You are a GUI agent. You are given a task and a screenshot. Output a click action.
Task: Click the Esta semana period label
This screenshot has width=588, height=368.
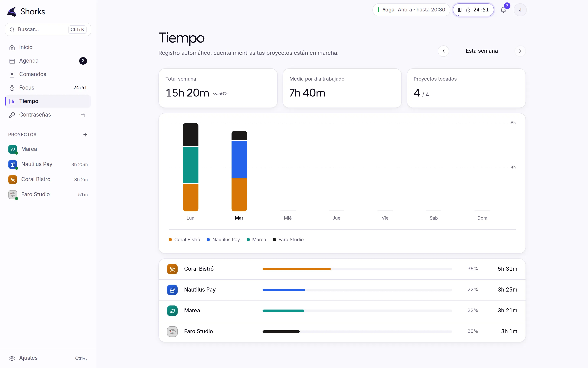pyautogui.click(x=482, y=51)
